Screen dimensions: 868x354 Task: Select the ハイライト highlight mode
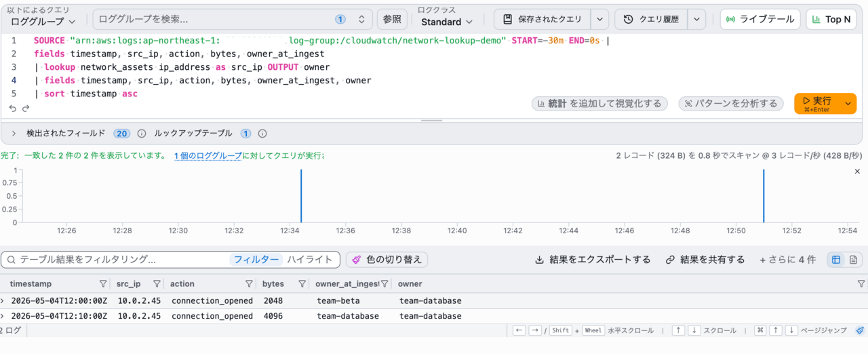pyautogui.click(x=310, y=260)
